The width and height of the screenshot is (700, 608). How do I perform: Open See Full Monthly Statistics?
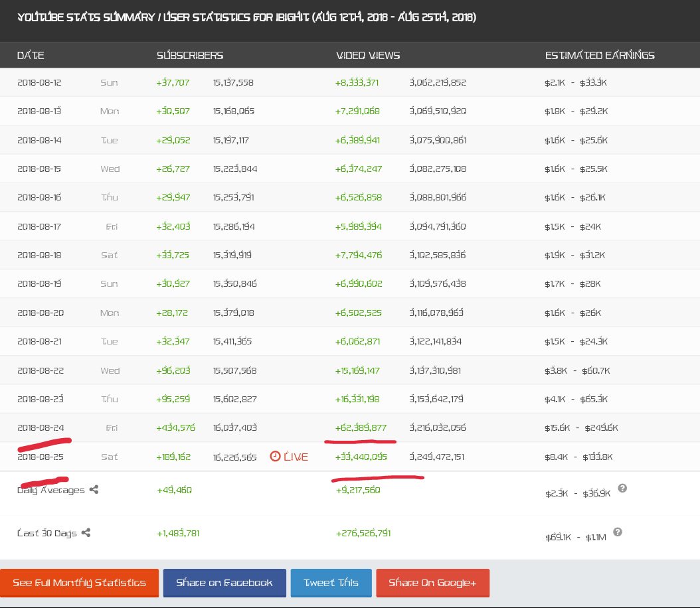point(80,583)
